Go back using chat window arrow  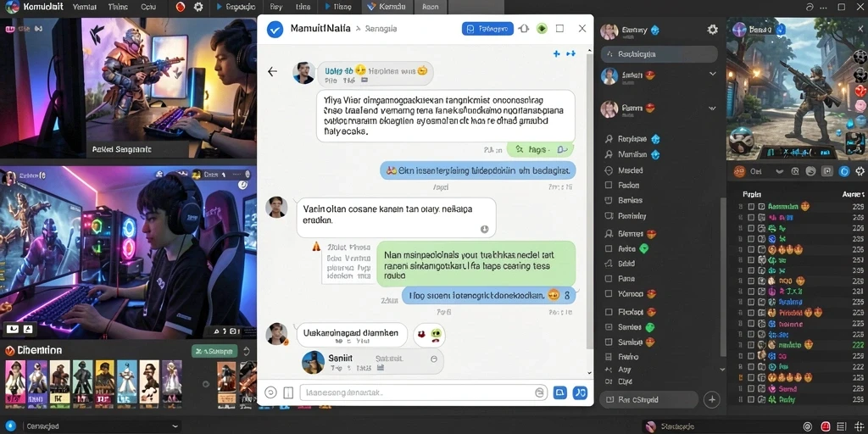point(272,71)
